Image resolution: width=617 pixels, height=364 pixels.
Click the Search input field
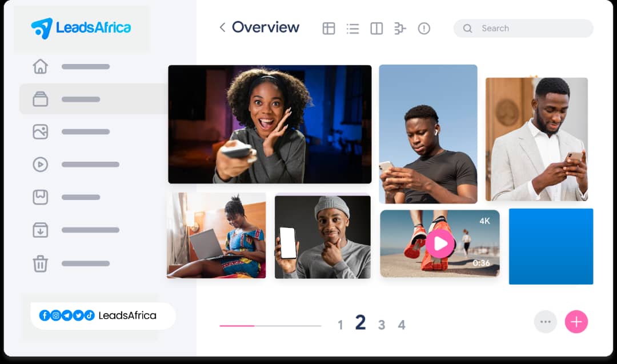(x=531, y=29)
